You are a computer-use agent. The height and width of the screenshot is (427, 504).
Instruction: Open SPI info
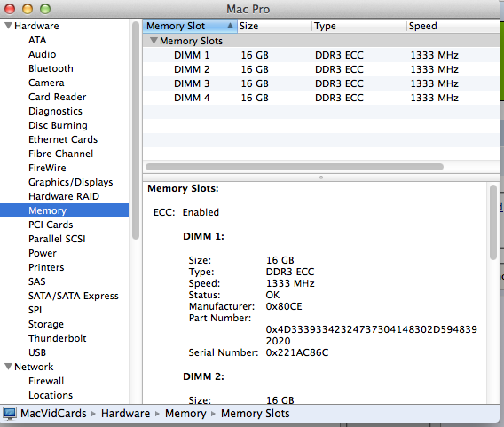pos(35,310)
